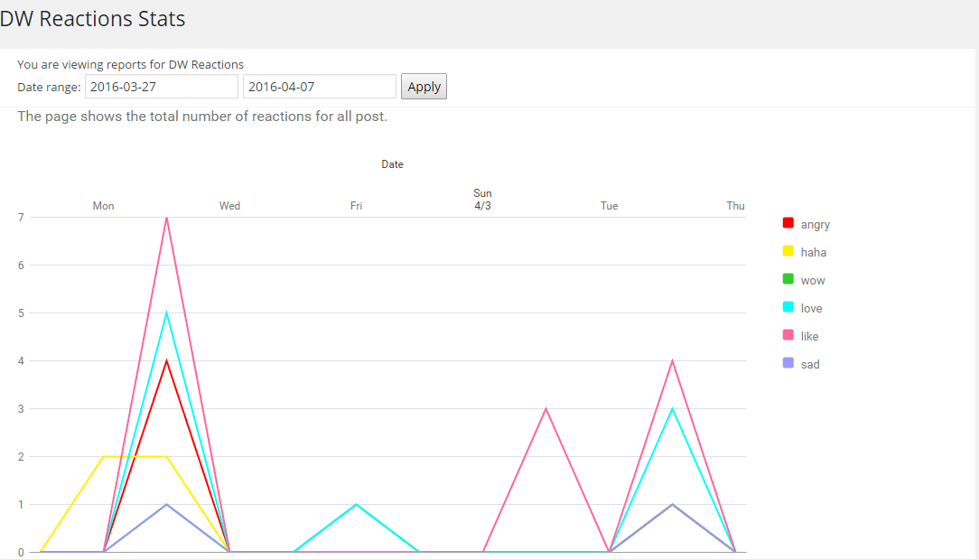Click the green wow legend swatch
Viewport: 979px width, 560px height.
tap(788, 279)
